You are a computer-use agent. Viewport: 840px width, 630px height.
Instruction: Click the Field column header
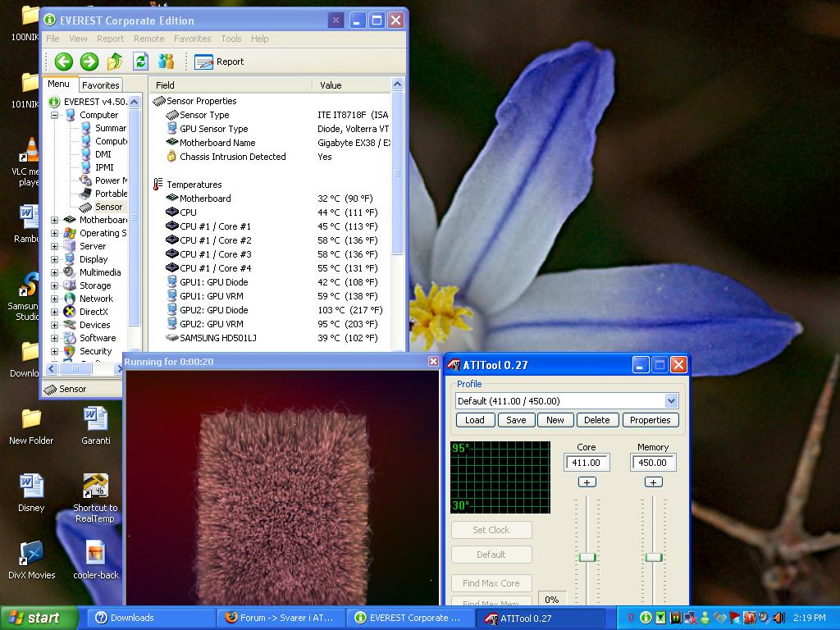pos(231,85)
